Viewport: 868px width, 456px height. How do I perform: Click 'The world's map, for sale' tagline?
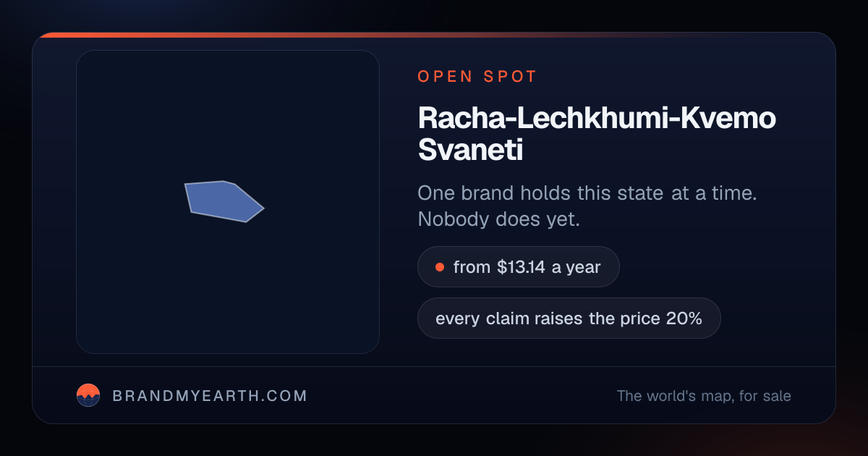(x=704, y=396)
